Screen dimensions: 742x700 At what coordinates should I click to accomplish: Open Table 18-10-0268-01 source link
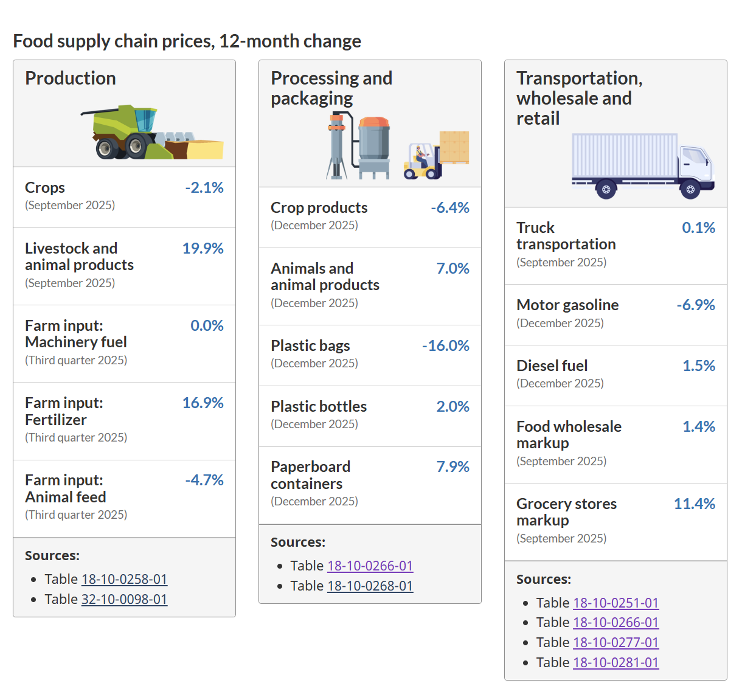tap(370, 586)
